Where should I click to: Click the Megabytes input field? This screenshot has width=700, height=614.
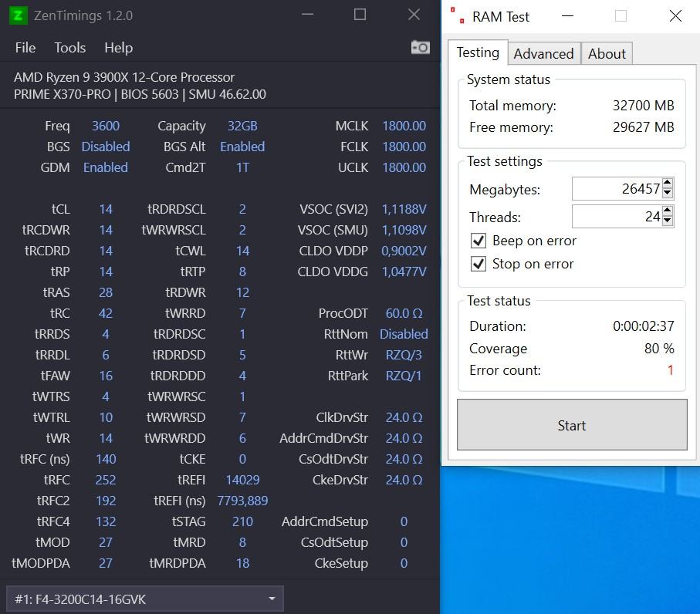[x=617, y=189]
